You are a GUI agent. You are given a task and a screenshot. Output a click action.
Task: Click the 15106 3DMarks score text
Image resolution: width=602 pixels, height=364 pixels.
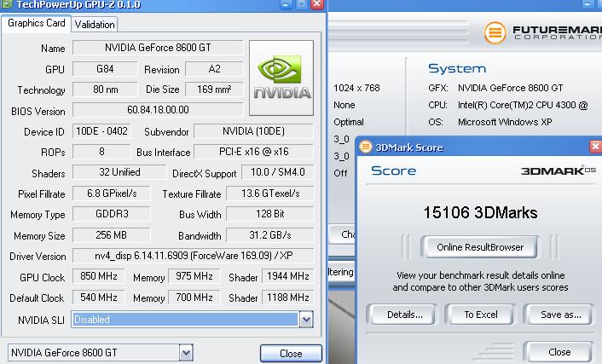[480, 213]
